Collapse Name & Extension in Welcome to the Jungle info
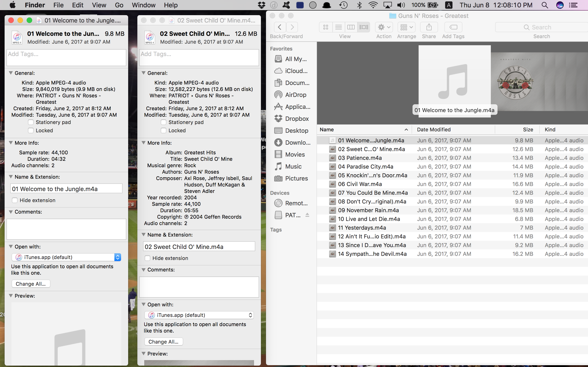588x367 pixels. coord(11,177)
